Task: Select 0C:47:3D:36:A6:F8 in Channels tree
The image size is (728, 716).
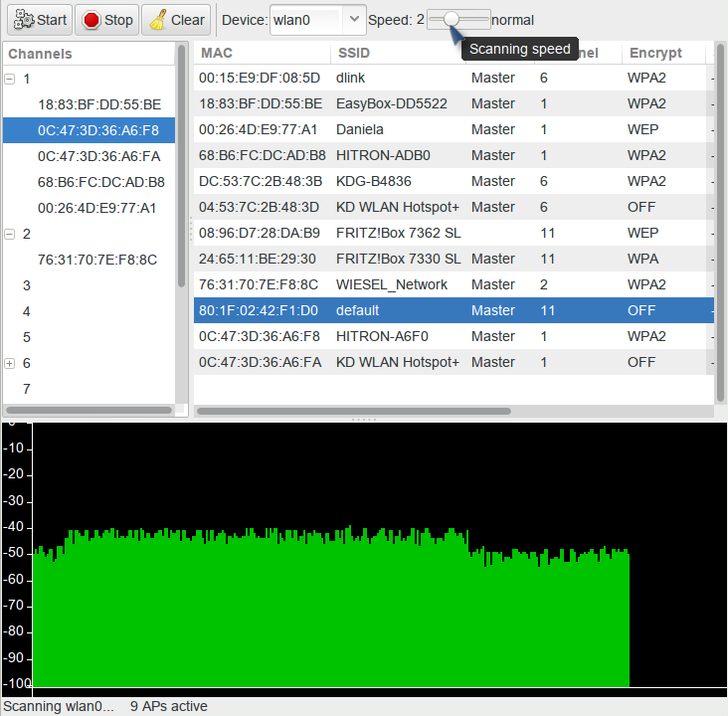Action: 98,130
